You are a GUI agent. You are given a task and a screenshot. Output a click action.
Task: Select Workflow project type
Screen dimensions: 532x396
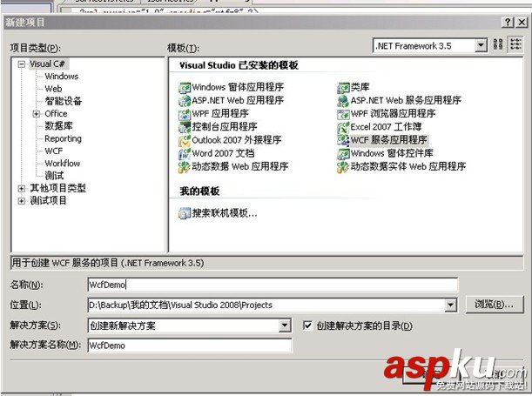pyautogui.click(x=63, y=164)
